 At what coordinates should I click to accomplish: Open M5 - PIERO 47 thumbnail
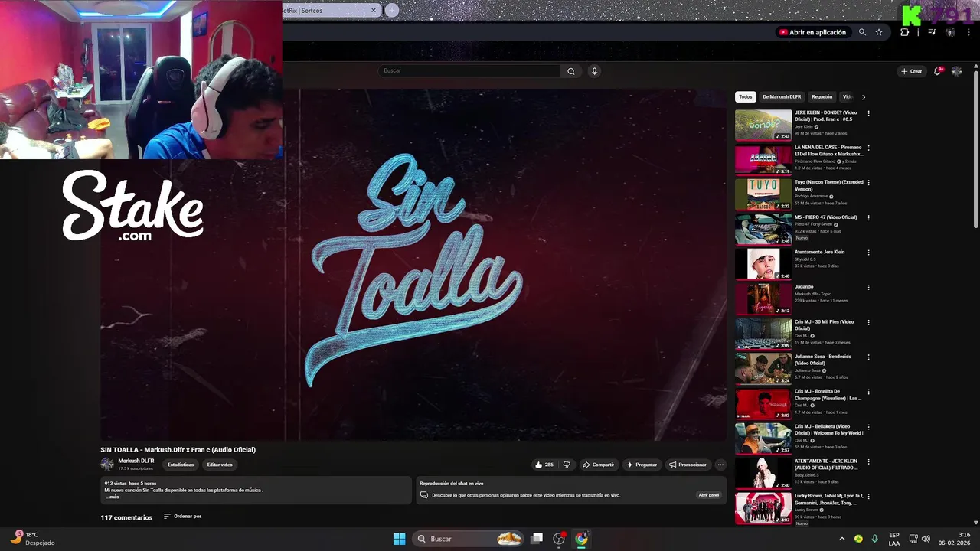coord(763,230)
